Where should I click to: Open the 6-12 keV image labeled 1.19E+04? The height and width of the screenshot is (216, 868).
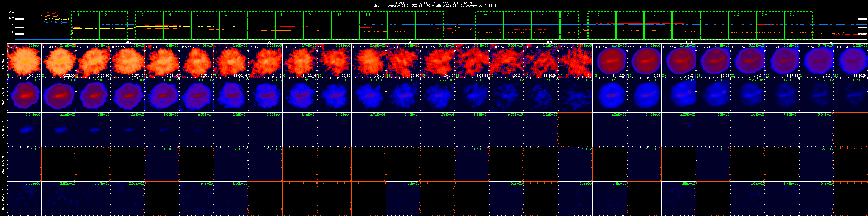(128, 95)
